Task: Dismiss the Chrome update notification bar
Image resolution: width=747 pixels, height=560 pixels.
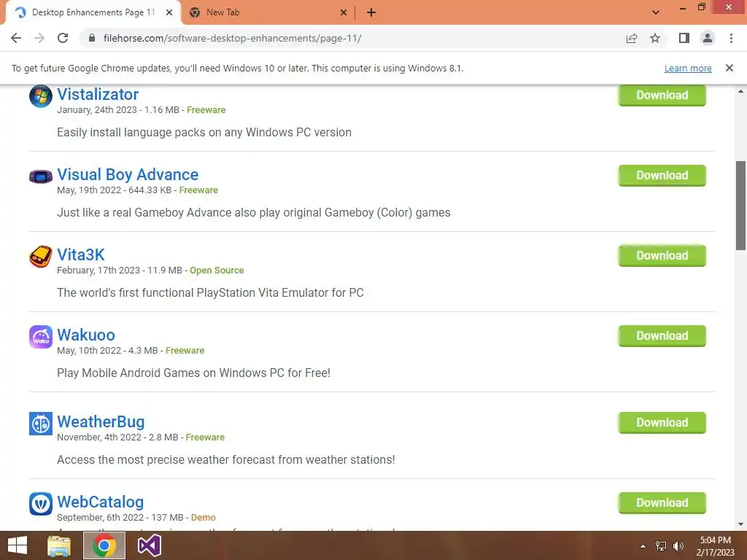Action: pos(729,68)
